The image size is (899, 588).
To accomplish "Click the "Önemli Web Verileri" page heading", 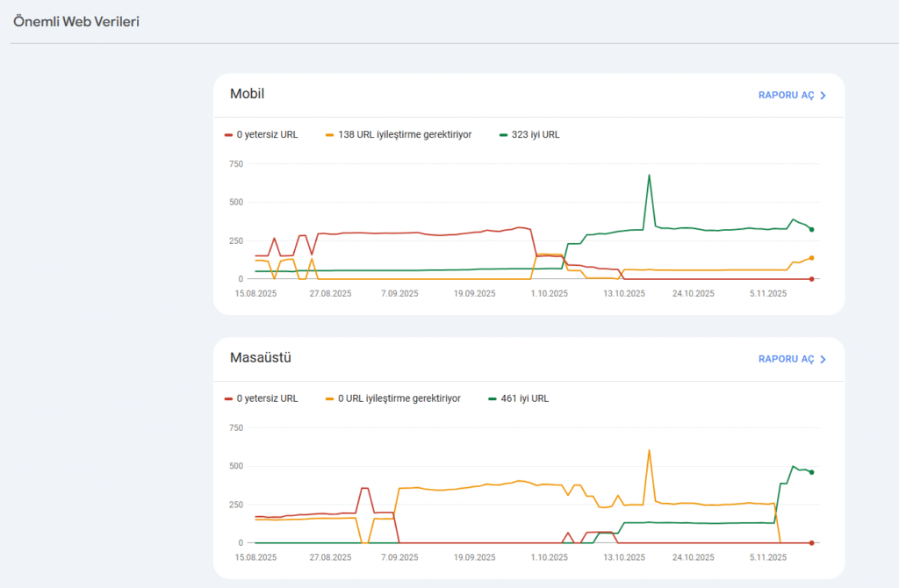I will tap(76, 22).
